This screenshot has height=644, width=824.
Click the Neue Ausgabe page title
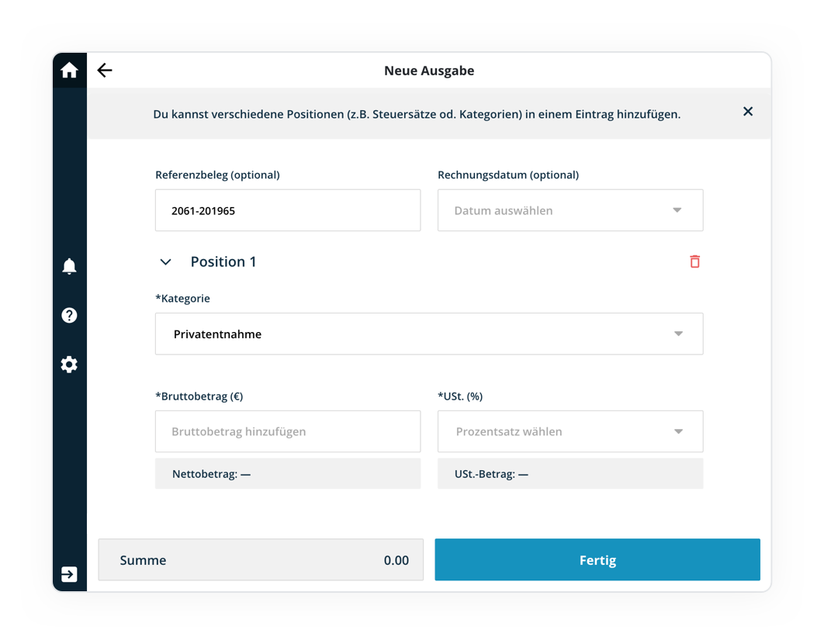(429, 71)
